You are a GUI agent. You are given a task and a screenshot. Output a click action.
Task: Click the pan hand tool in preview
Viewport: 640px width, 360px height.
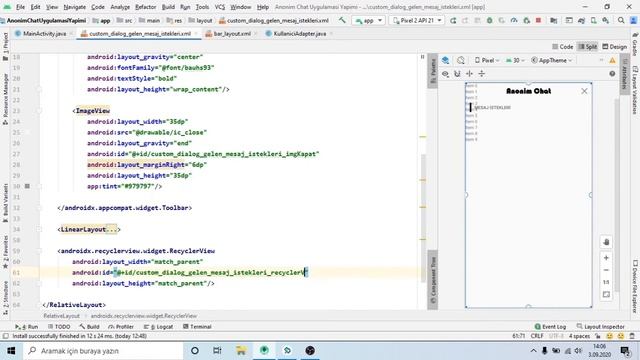[x=606, y=242]
